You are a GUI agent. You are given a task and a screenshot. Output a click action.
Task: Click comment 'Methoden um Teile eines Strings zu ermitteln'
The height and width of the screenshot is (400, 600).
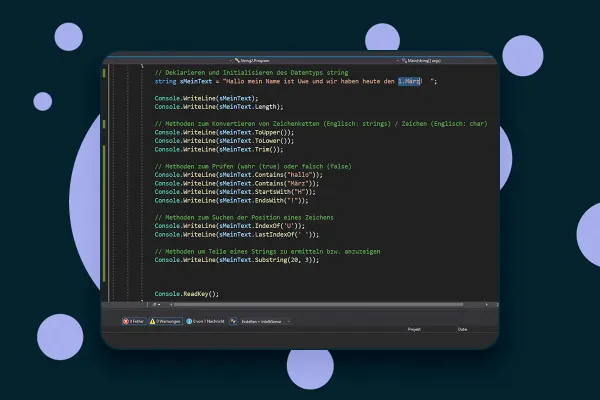tap(267, 251)
